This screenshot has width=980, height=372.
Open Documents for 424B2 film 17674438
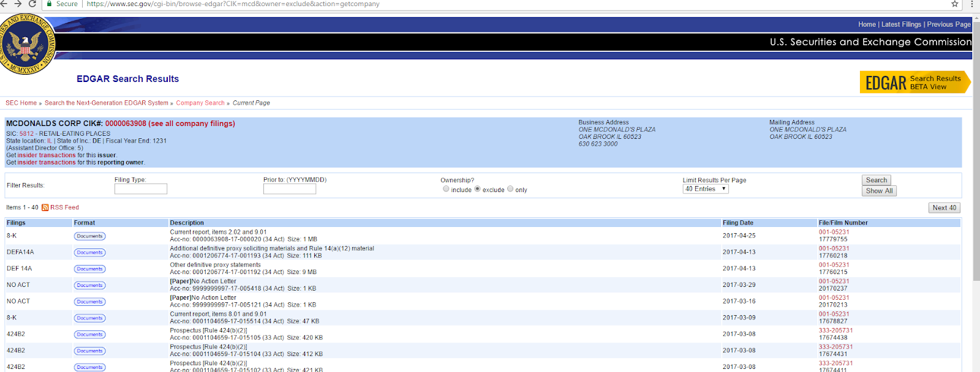tap(89, 335)
